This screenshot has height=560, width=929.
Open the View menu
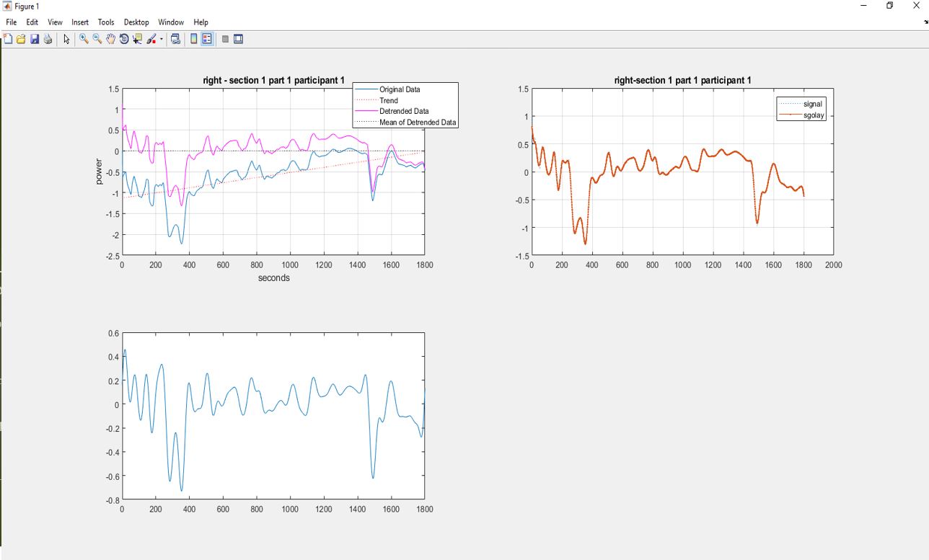tap(55, 22)
